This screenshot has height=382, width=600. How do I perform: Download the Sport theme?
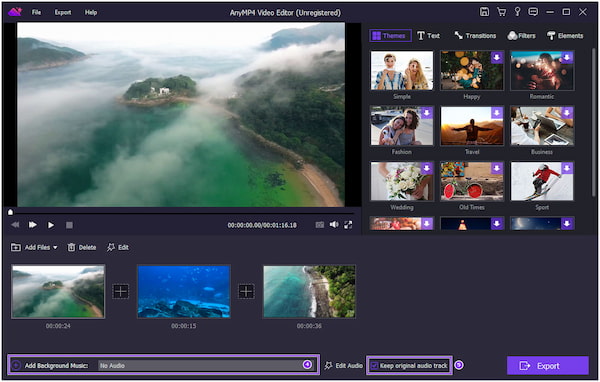coord(567,168)
